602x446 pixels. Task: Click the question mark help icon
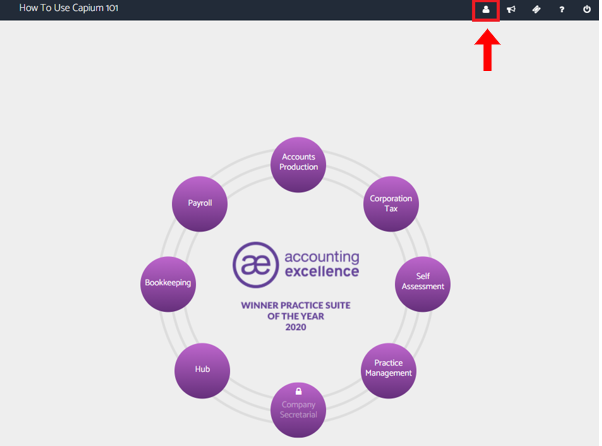point(562,10)
